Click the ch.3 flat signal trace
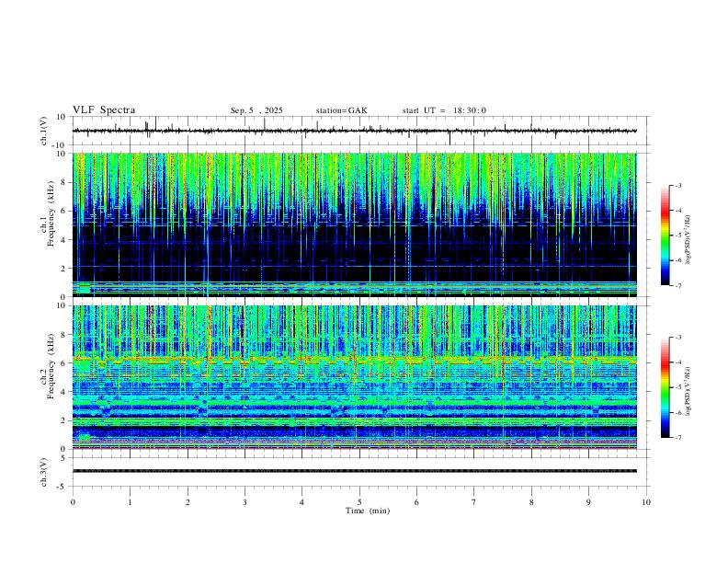Image resolution: width=728 pixels, height=563 pixels. [355, 471]
